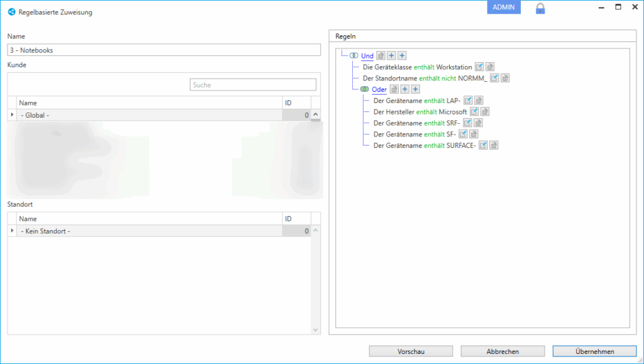Viewport: 644px width, 364px height.
Task: Edit the Hersteller enthält Microsoft rule
Action: click(474, 112)
